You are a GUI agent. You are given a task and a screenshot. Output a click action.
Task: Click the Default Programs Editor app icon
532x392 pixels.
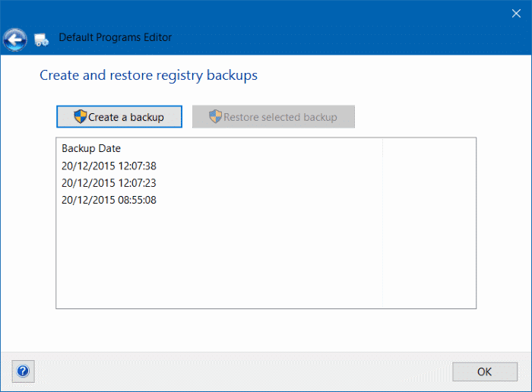coord(41,40)
